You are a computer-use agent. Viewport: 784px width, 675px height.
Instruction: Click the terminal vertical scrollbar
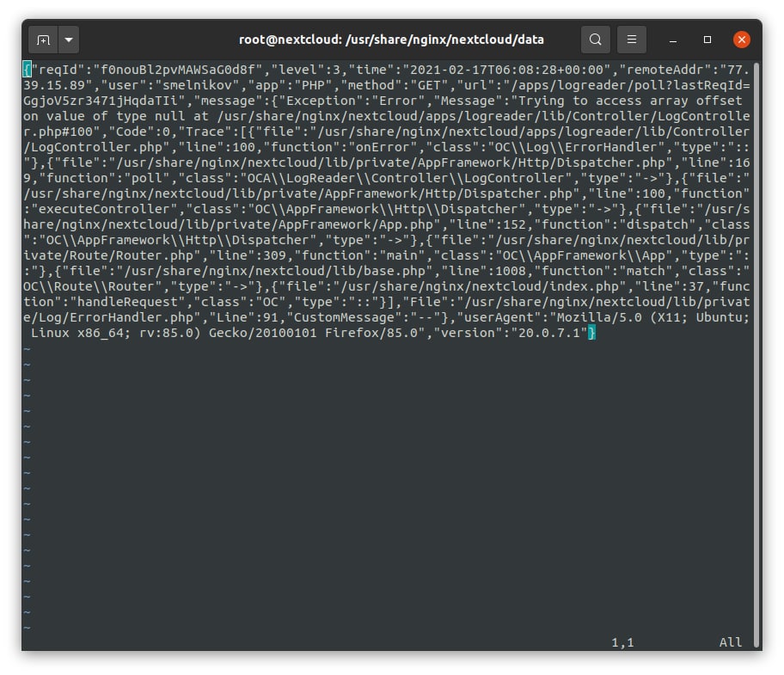tap(757, 355)
